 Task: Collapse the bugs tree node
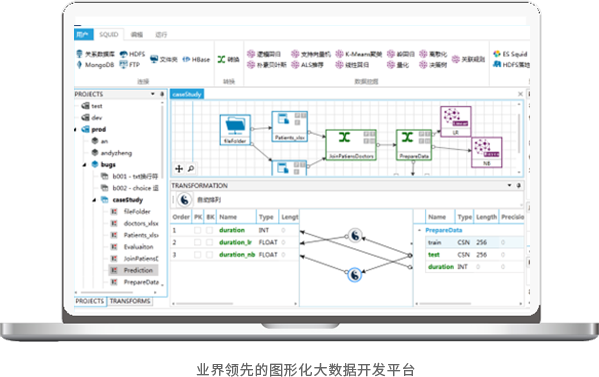[x=84, y=165]
